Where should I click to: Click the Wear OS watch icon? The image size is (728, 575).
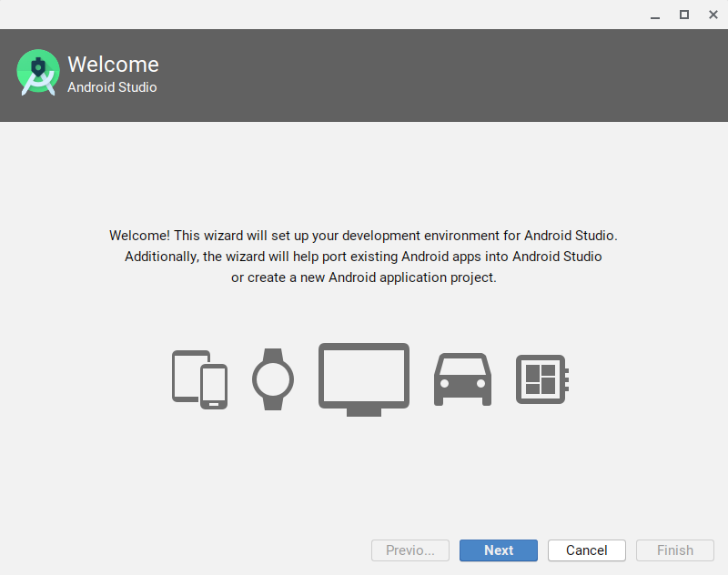[x=273, y=379]
